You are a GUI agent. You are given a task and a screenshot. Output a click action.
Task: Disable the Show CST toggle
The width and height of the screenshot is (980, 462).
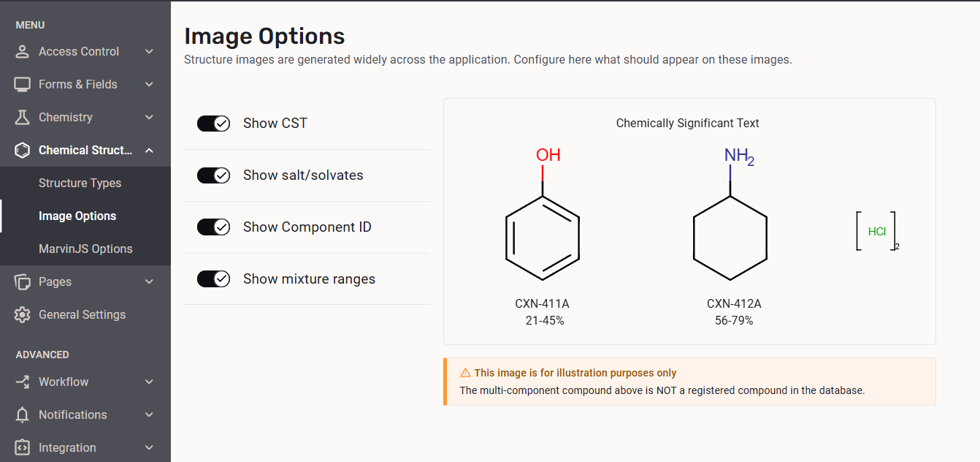click(x=213, y=124)
